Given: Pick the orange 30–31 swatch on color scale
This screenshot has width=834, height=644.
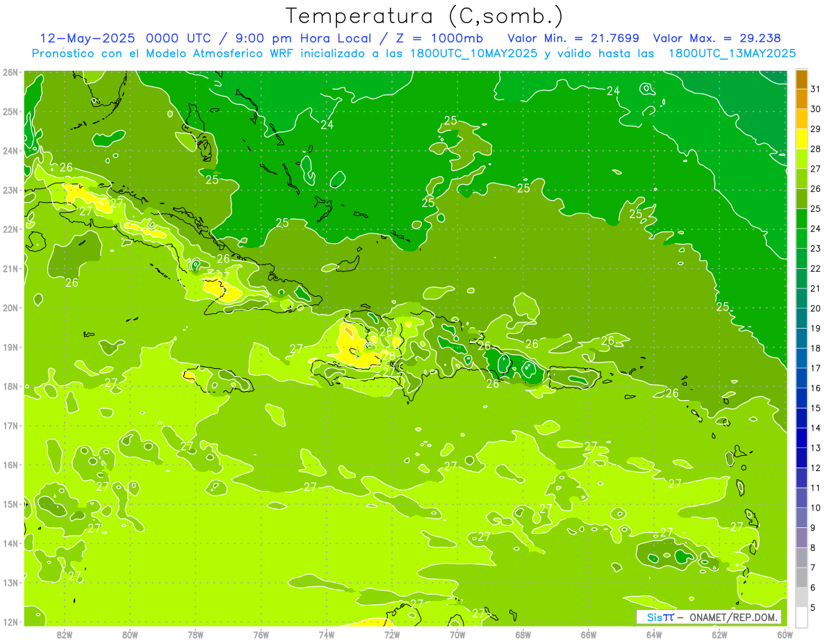Looking at the screenshot, I should 801,99.
